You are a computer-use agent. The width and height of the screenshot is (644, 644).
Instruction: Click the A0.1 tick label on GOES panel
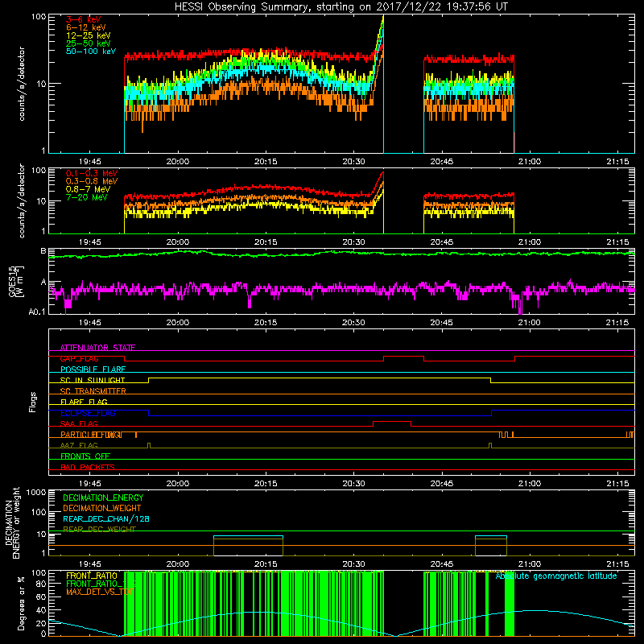(36, 312)
